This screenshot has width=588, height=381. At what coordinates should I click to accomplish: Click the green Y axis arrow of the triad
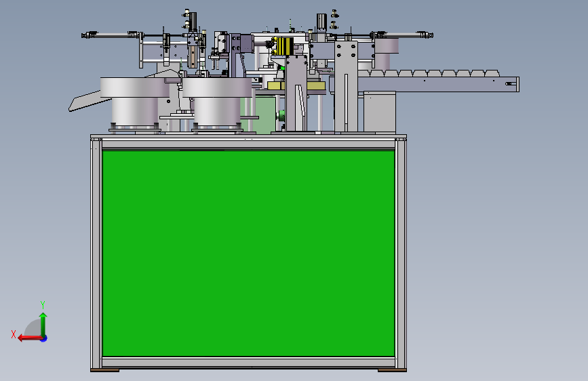pos(43,323)
